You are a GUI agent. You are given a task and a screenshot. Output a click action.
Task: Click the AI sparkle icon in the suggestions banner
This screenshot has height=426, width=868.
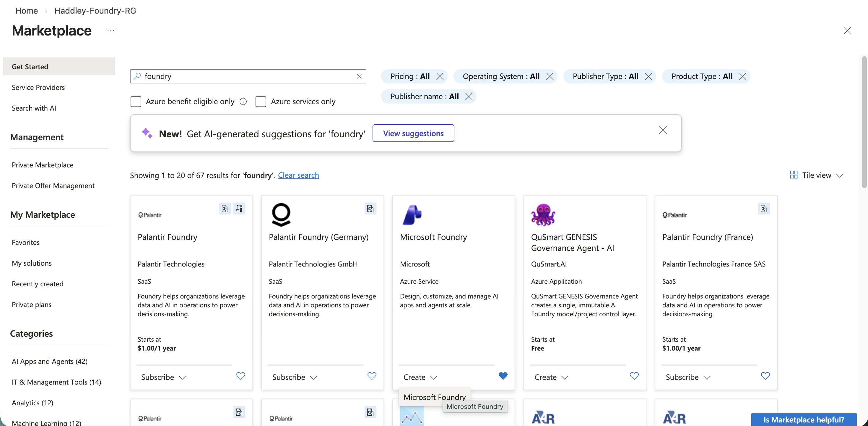click(x=147, y=133)
